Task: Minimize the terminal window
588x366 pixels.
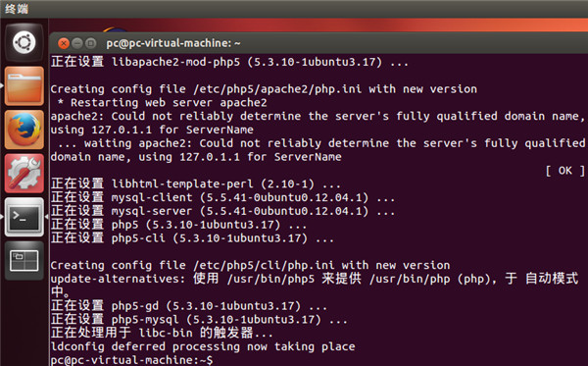Action: (77, 43)
